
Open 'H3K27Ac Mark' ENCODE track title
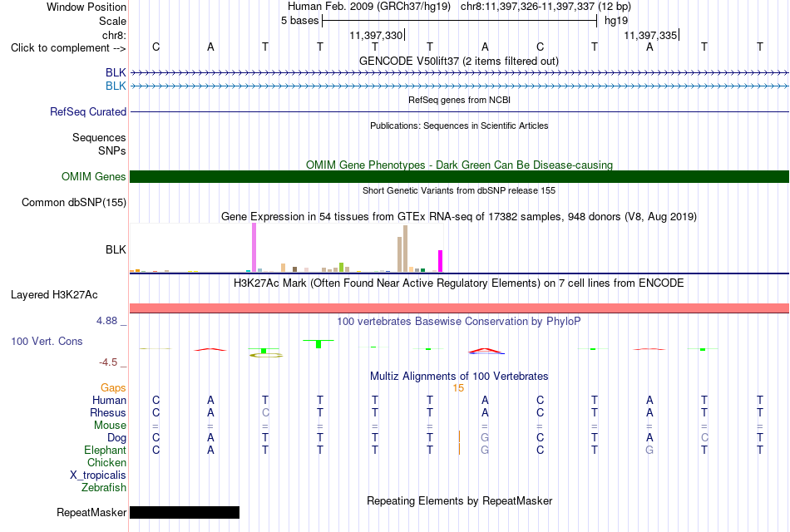point(459,283)
